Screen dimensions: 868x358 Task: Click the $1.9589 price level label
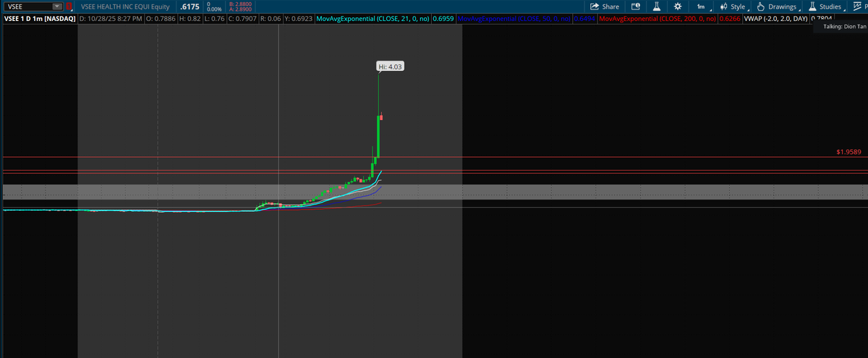pos(849,153)
